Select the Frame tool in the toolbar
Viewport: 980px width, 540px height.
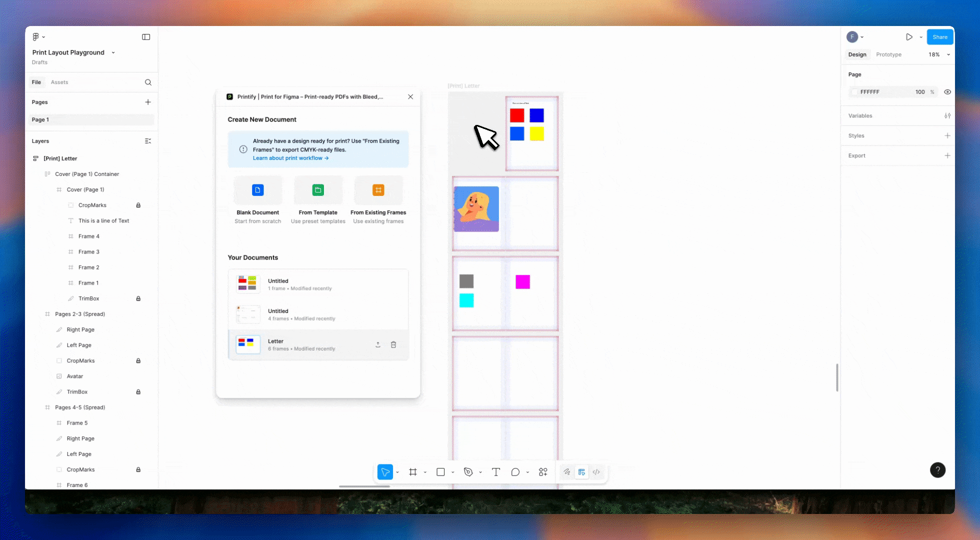(x=413, y=471)
